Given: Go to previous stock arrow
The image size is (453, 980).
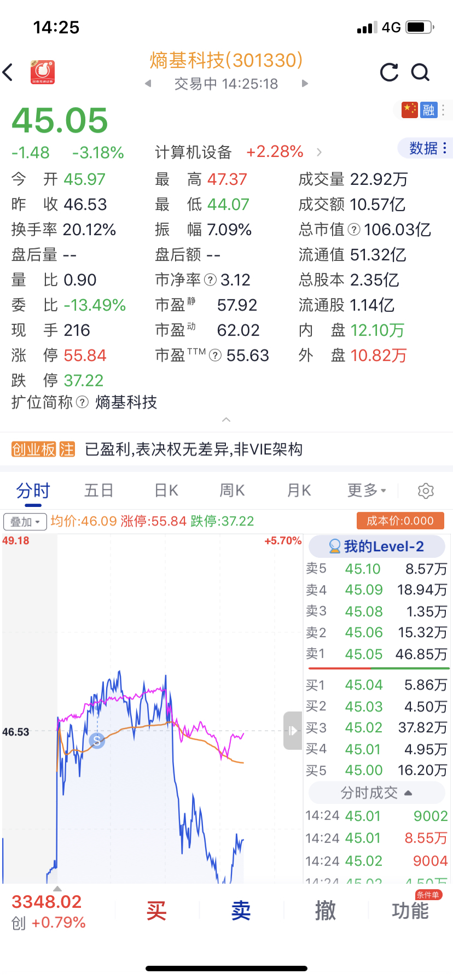Looking at the screenshot, I should click(x=148, y=84).
